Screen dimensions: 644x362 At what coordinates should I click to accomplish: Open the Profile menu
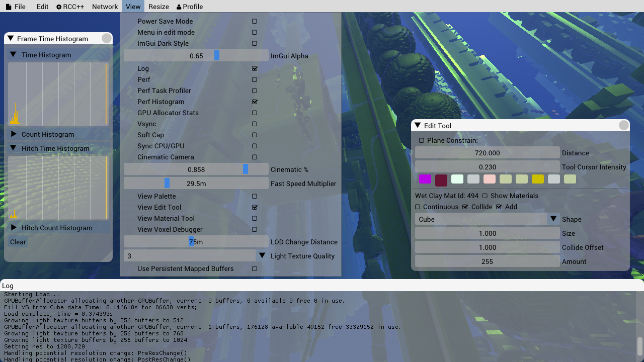pos(190,7)
